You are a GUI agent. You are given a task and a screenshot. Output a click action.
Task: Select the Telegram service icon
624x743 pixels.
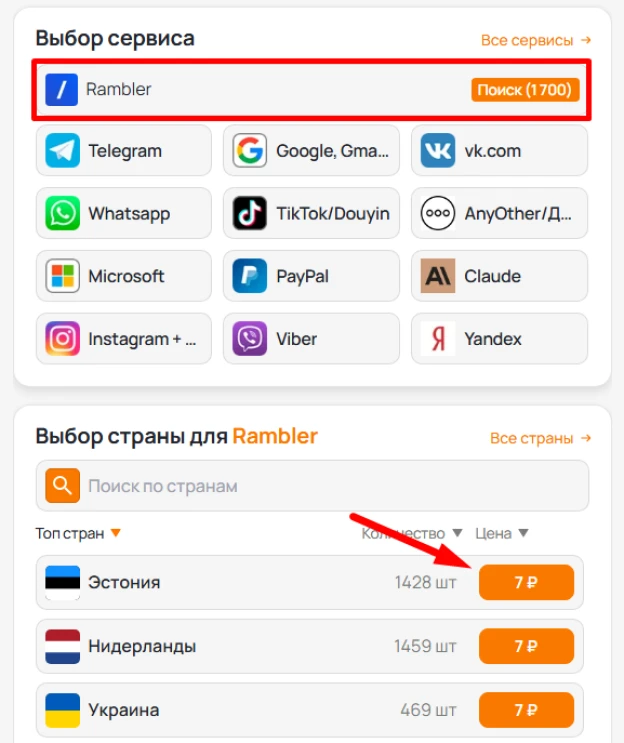[63, 151]
